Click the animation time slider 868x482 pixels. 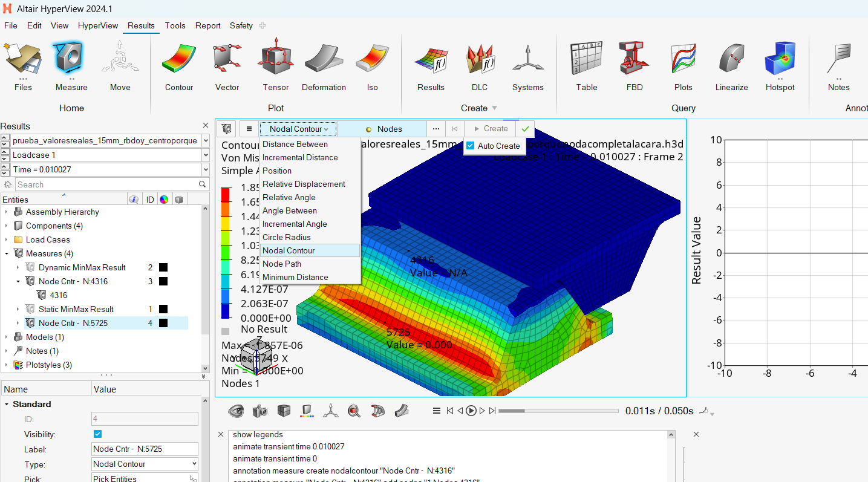pyautogui.click(x=558, y=411)
